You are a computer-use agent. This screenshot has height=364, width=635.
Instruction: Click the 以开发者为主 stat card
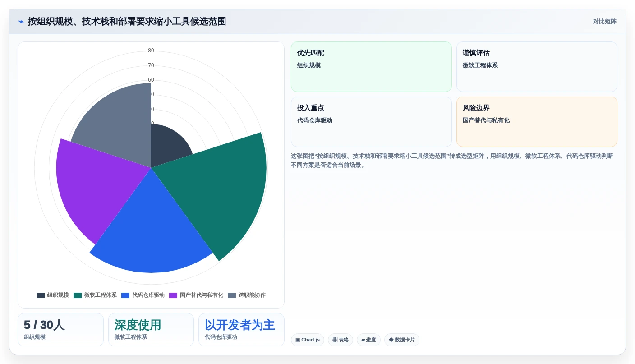pyautogui.click(x=241, y=330)
